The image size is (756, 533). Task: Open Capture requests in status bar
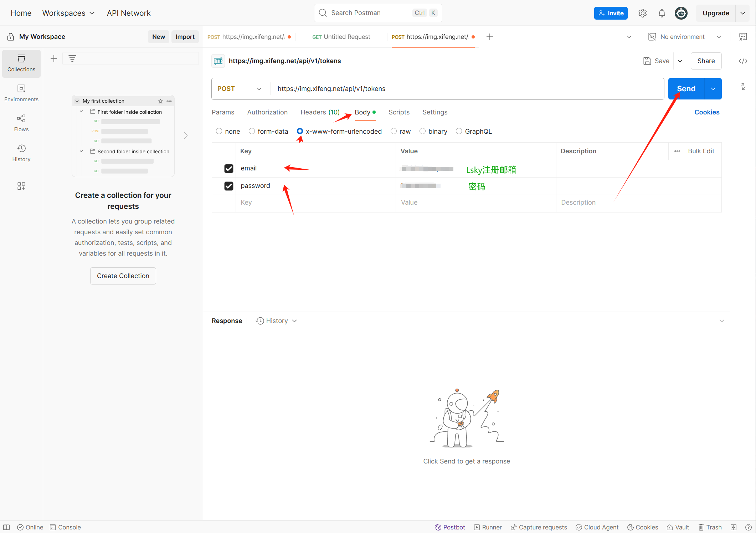[539, 527]
